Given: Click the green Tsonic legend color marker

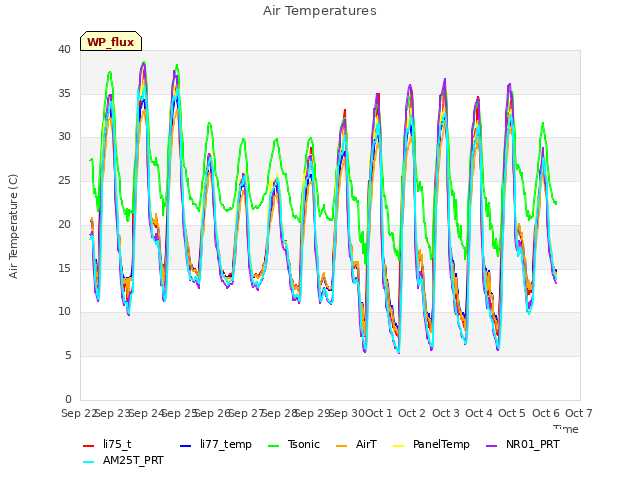Looking at the screenshot, I should click(273, 446).
